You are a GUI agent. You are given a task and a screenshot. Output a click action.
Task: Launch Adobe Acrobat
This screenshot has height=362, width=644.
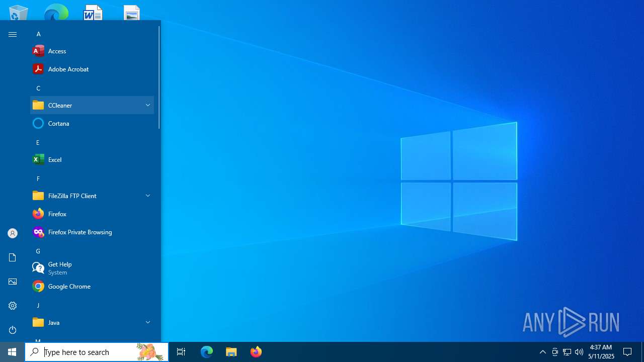pos(92,69)
